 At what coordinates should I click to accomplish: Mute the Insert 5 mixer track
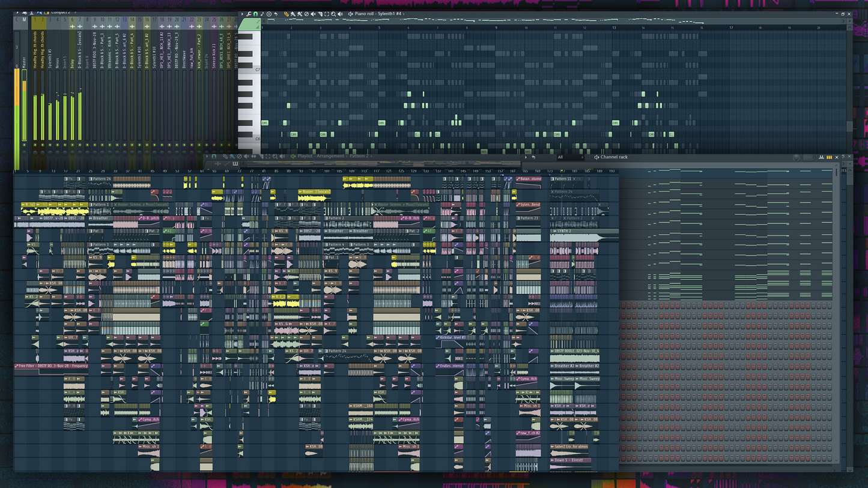pos(65,145)
